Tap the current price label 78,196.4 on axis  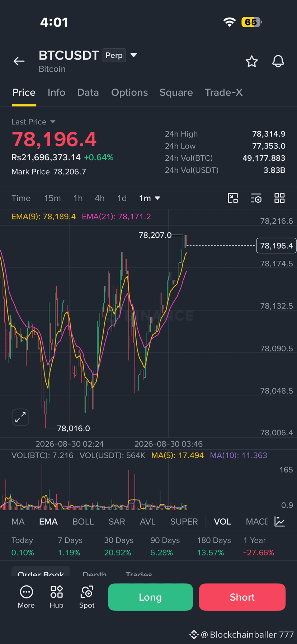coord(276,246)
